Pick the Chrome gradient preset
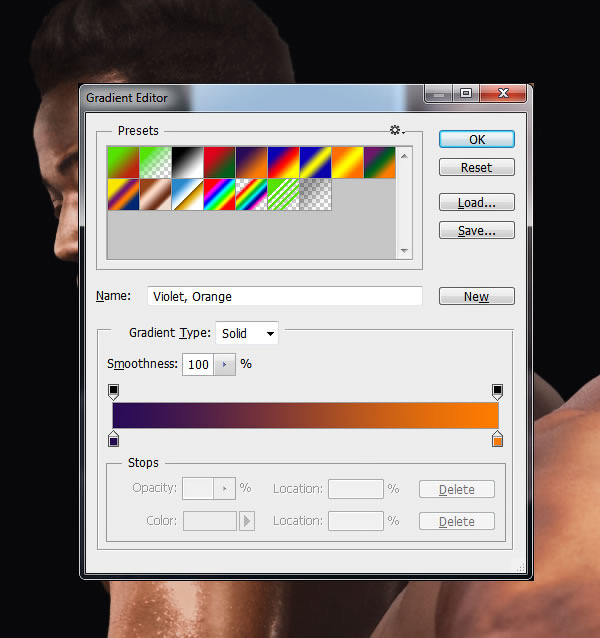The image size is (600, 638). point(188,194)
